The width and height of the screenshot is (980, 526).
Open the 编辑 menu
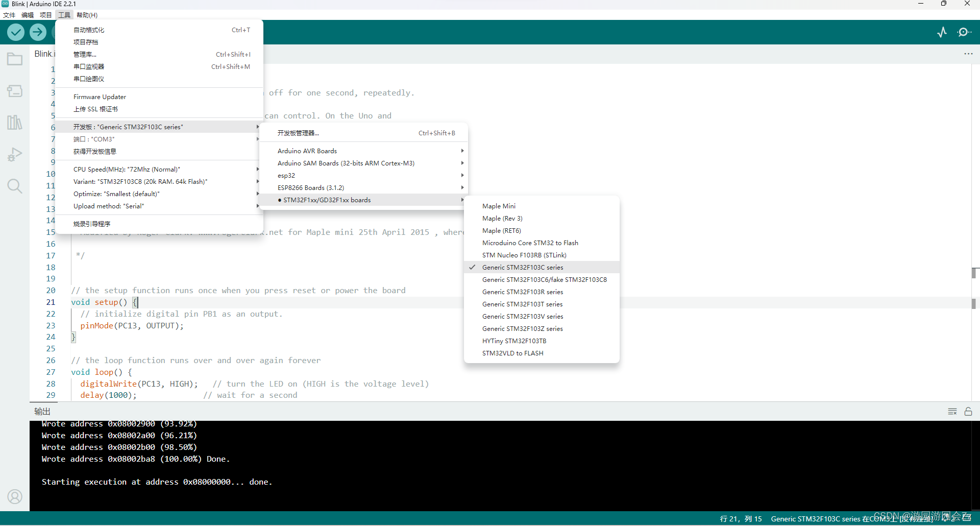click(28, 15)
